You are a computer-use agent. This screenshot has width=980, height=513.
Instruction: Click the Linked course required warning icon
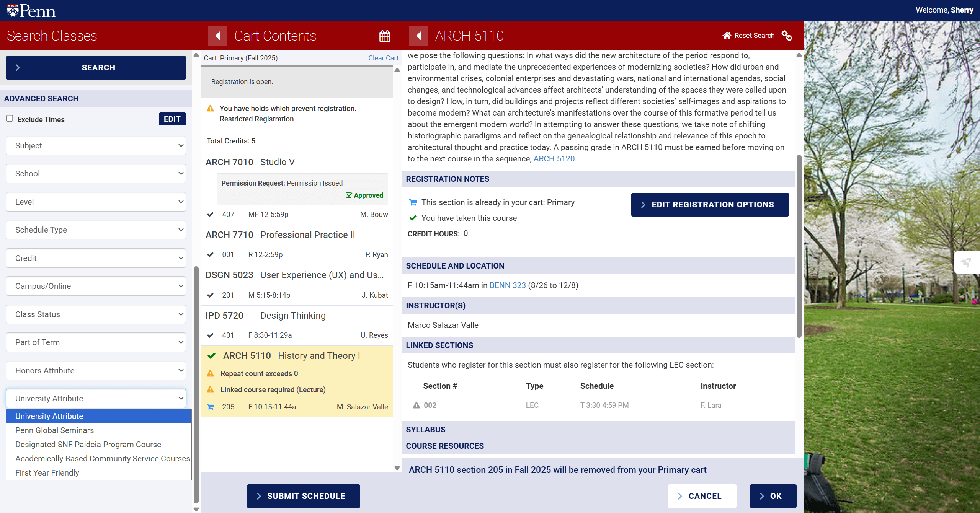coord(210,389)
